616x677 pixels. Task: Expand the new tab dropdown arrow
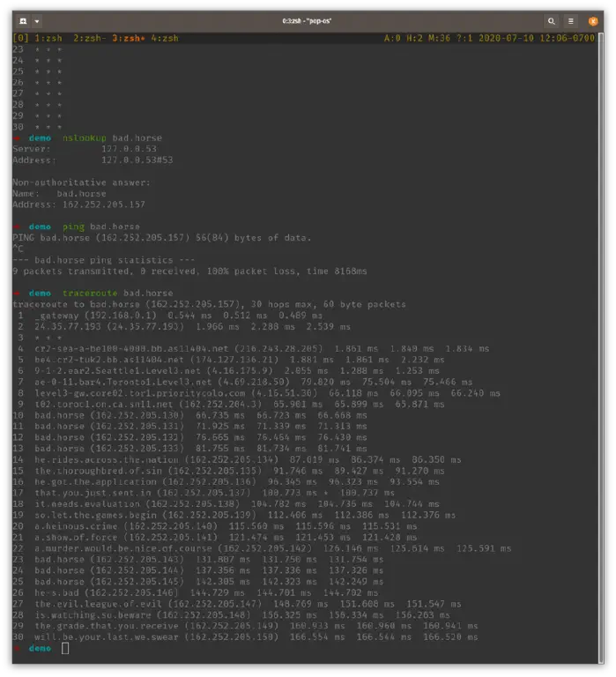37,21
